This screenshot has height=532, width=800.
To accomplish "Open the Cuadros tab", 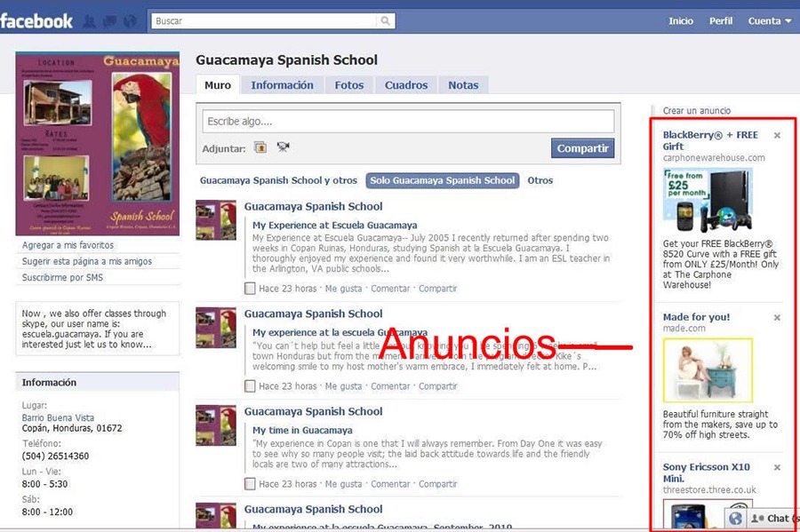I will [406, 85].
